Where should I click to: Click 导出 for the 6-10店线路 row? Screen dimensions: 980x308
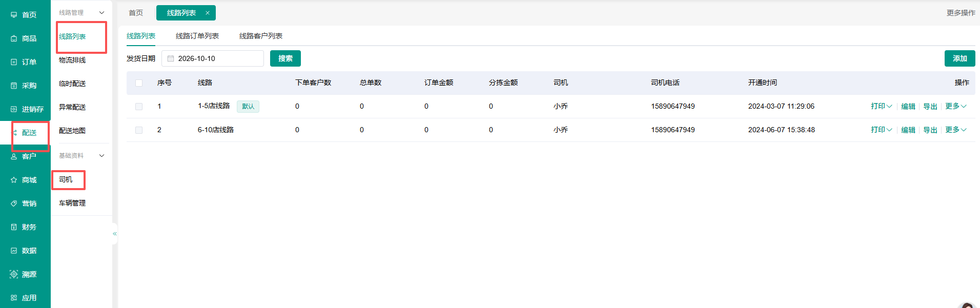(930, 130)
